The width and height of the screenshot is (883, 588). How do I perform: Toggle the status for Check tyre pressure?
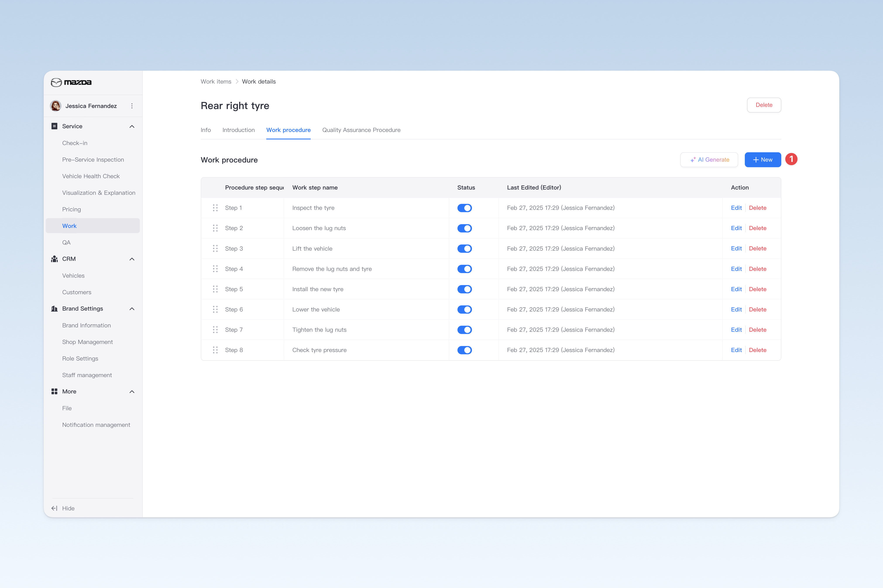coord(465,350)
